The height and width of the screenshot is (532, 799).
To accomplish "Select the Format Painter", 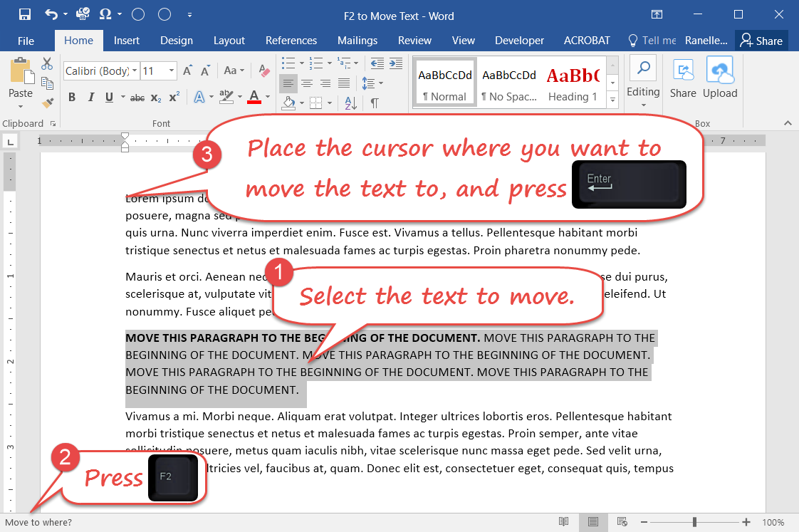I will coord(47,103).
